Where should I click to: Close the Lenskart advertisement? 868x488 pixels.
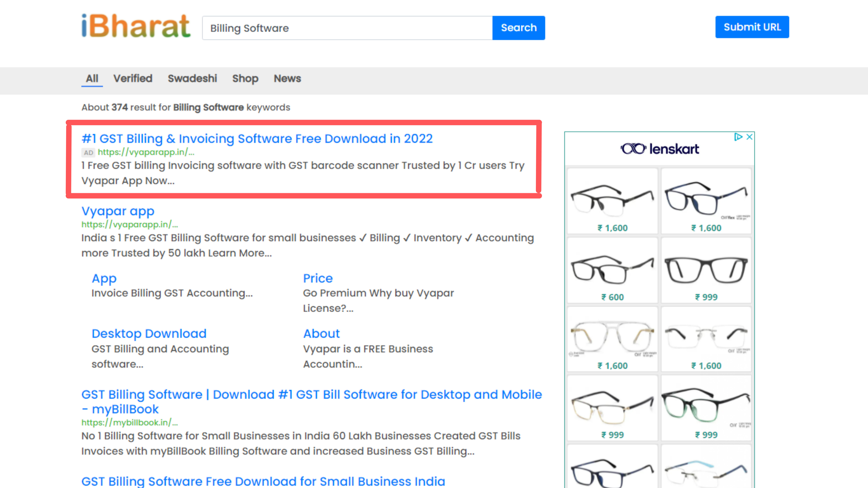coord(749,137)
